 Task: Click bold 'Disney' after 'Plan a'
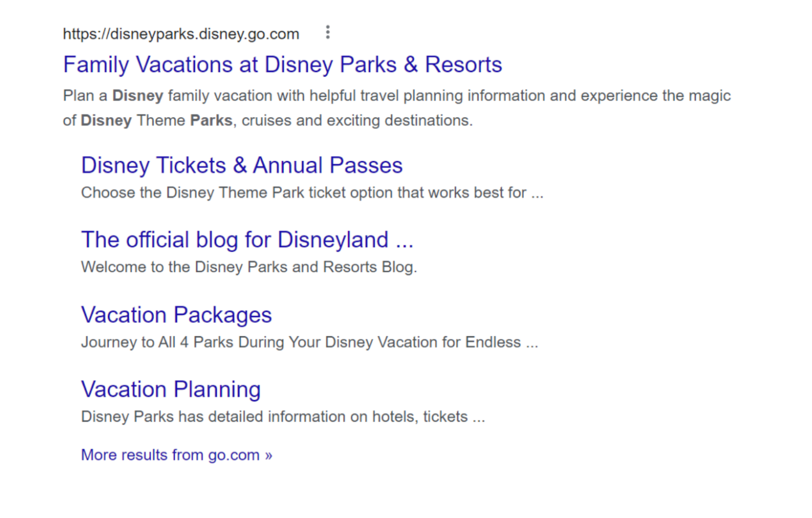[138, 95]
